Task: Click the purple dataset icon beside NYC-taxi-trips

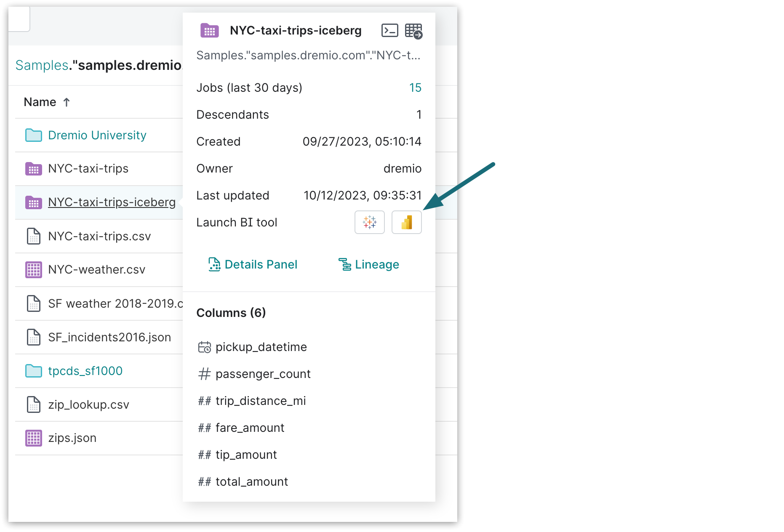Action: tap(34, 169)
